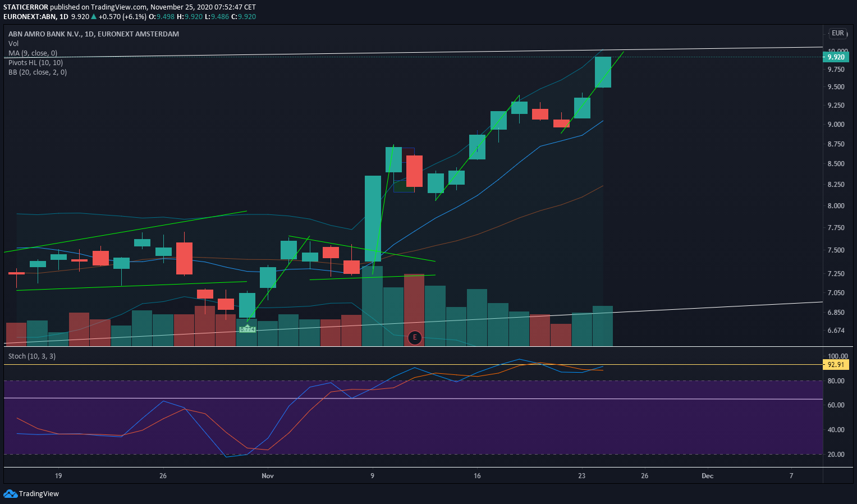Click the 'Nov' date axis label
Viewport: 857px width, 504px height.
pos(268,476)
